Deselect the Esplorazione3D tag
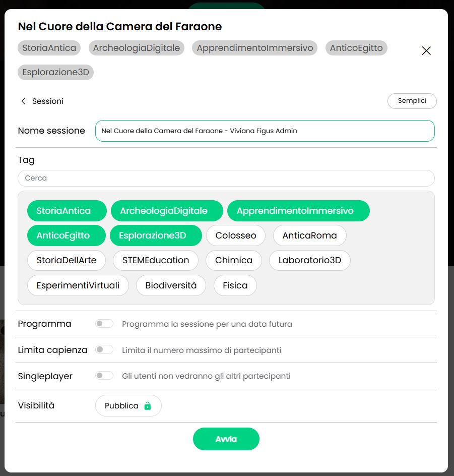The height and width of the screenshot is (476, 454). pos(156,235)
